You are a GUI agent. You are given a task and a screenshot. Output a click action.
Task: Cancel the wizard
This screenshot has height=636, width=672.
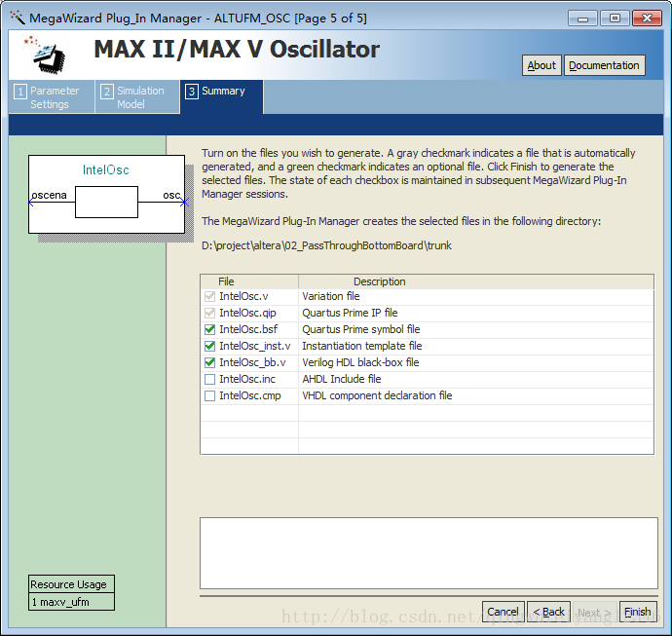[503, 612]
